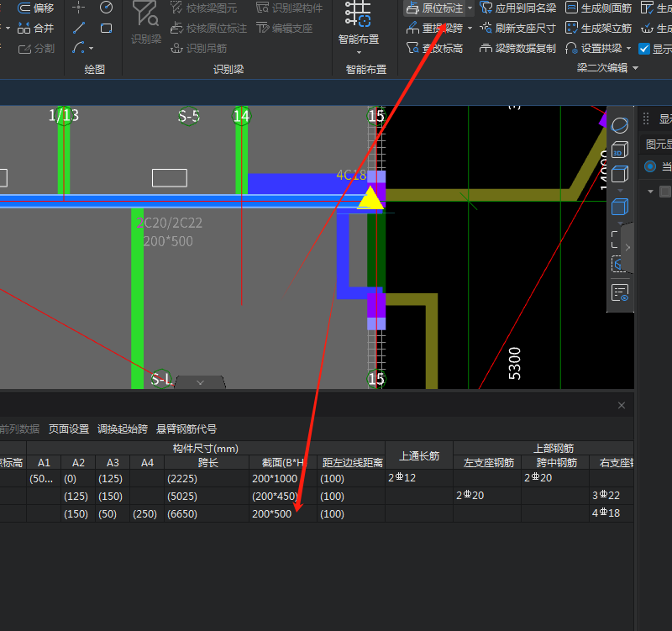Activate 原位标注 tool
The image size is (672, 631).
[x=434, y=8]
